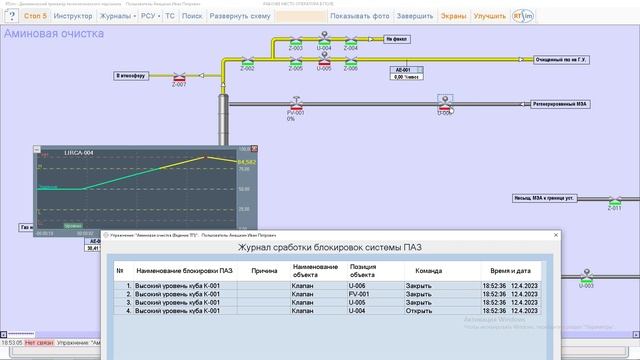Click the 84,582 current value on trend
This screenshot has width=640, height=360.
(x=247, y=162)
